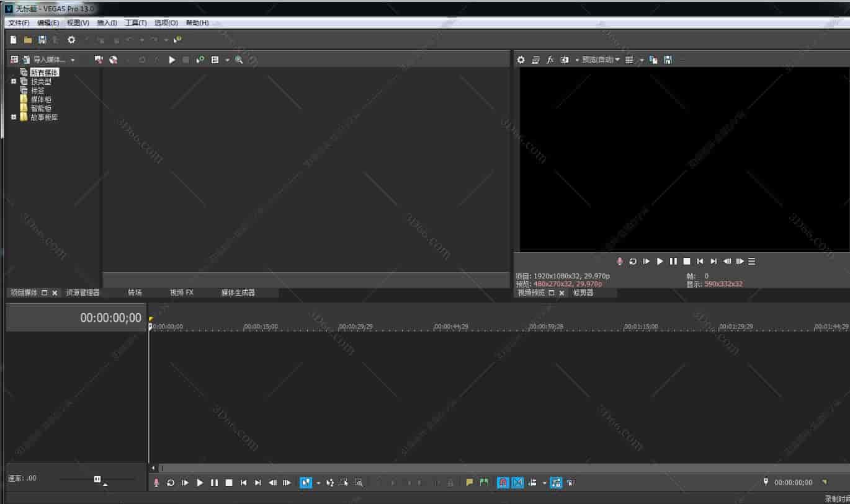The width and height of the screenshot is (850, 504).
Task: Click the 导入媒体 import button
Action: 48,60
